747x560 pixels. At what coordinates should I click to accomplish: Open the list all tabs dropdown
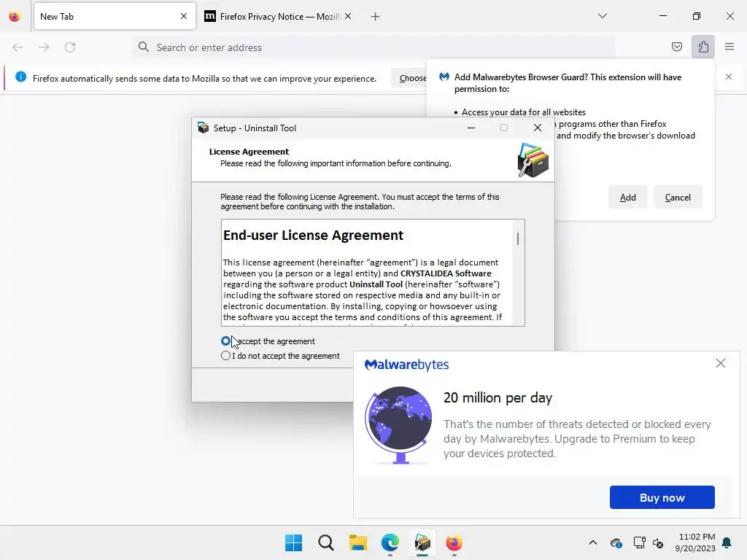click(x=602, y=16)
